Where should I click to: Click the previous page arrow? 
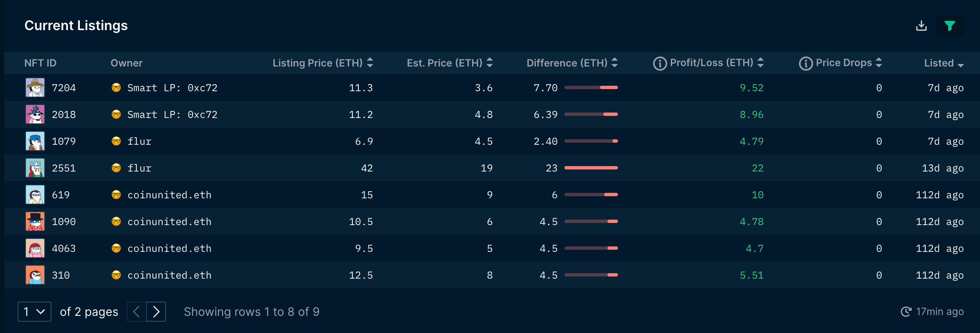tap(136, 311)
